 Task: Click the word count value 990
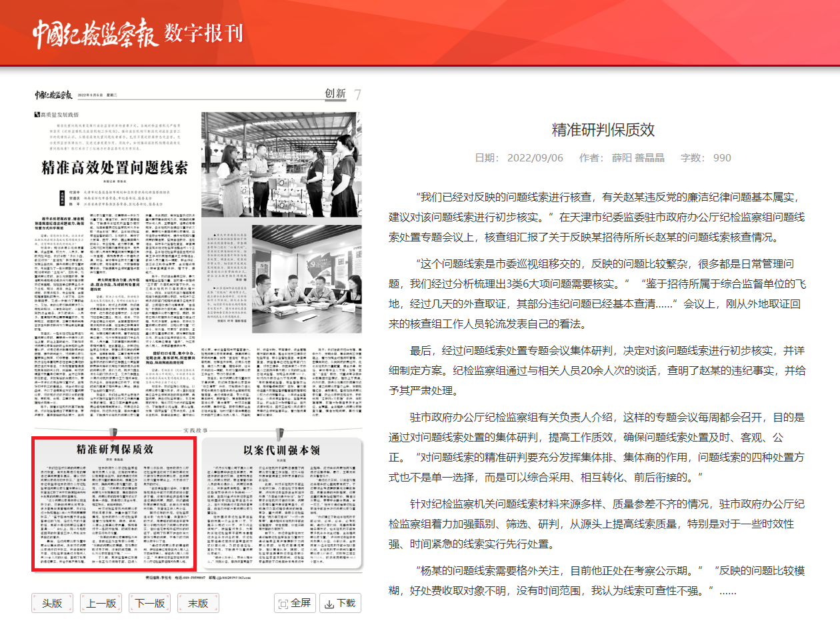[722, 158]
